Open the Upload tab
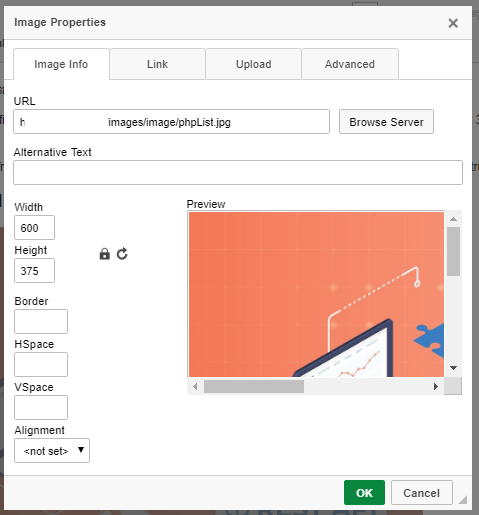Image resolution: width=479 pixels, height=515 pixels. pyautogui.click(x=254, y=64)
